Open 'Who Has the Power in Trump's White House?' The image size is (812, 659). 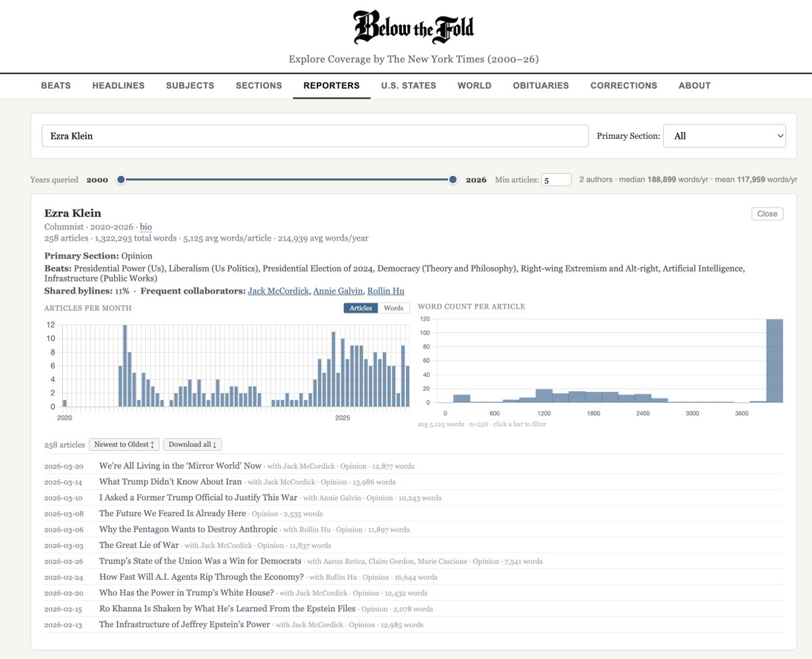[x=187, y=593]
